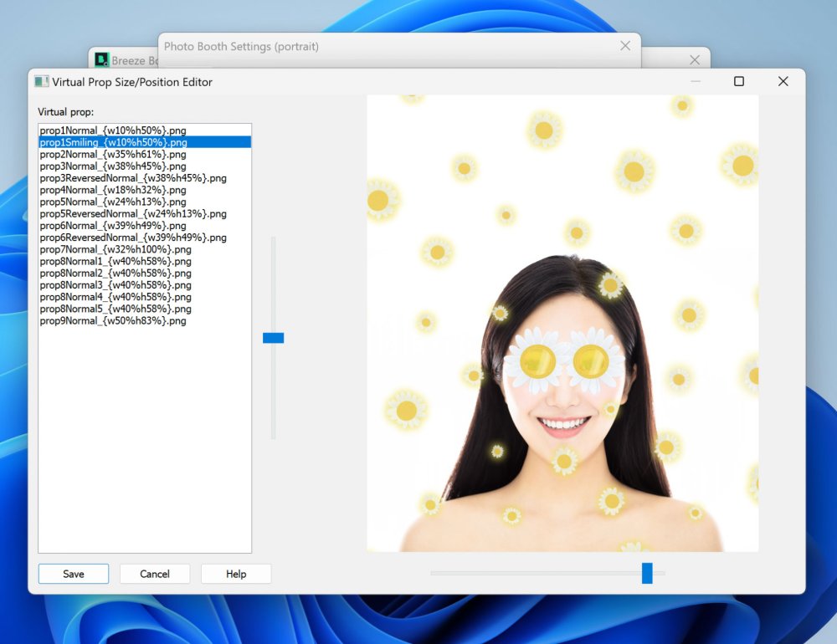Screen dimensions: 837x644
Task: Close the Photo Booth Settings window
Action: click(625, 46)
